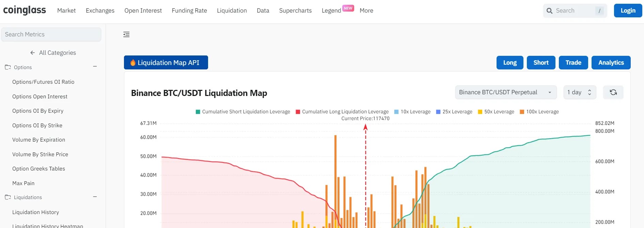This screenshot has height=228, width=644.
Task: Click the Trade button
Action: coord(573,63)
